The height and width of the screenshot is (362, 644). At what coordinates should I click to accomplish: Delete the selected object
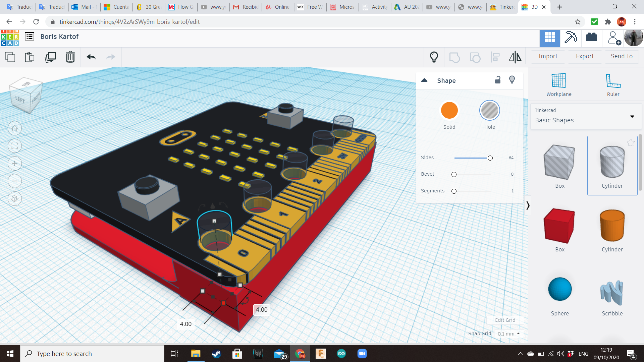point(70,57)
